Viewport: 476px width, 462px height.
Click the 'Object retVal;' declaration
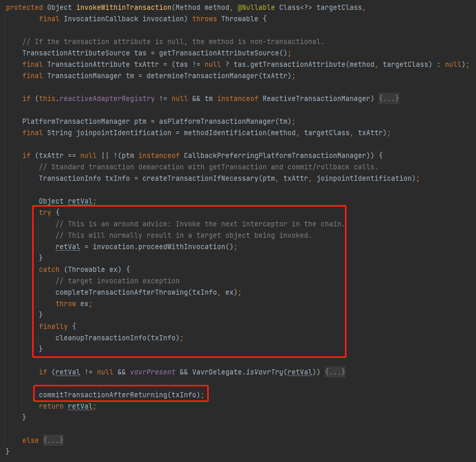coord(67,201)
